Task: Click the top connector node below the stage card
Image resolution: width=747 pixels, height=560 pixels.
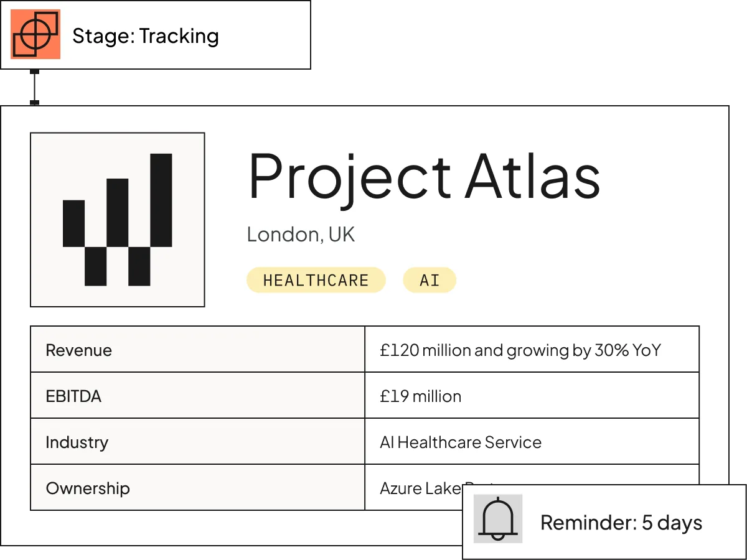Action: (35, 72)
